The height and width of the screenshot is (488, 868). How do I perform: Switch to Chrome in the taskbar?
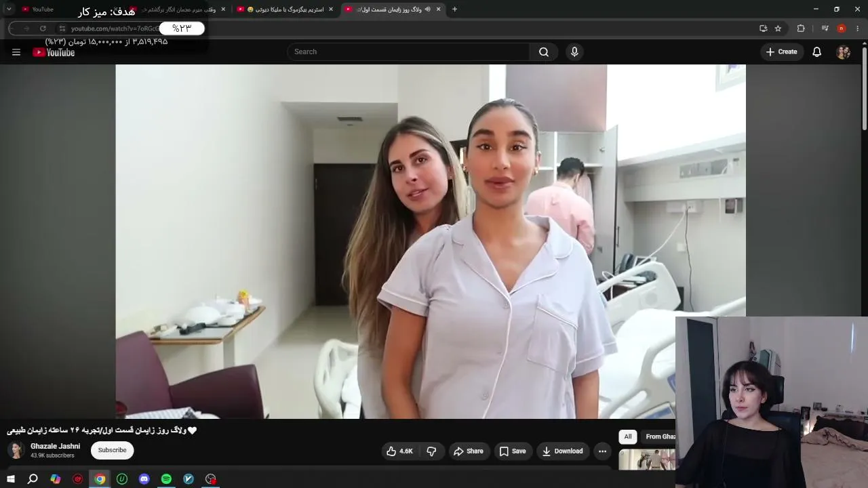(100, 479)
